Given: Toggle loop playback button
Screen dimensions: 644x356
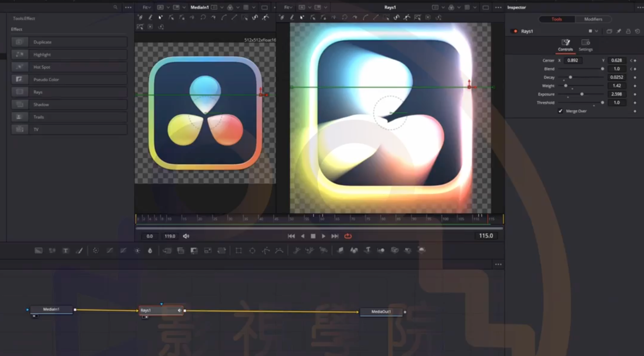Looking at the screenshot, I should point(348,236).
